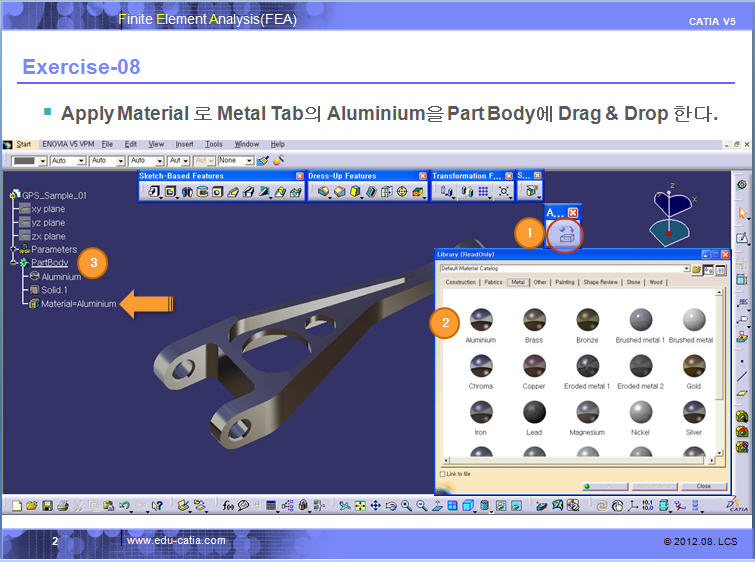Click the Pad icon in Sketch-Based Features
Image resolution: width=755 pixels, height=562 pixels.
tap(154, 191)
